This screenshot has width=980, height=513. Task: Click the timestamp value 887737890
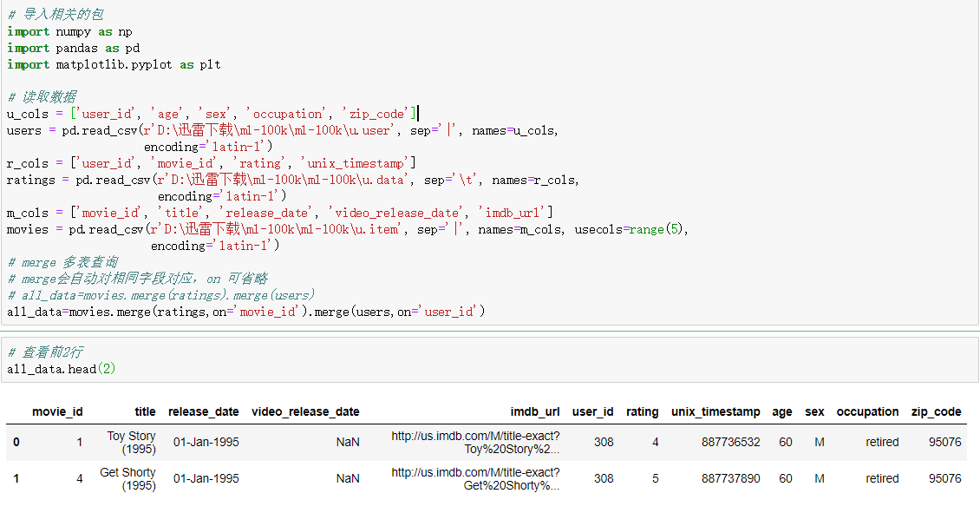(730, 479)
